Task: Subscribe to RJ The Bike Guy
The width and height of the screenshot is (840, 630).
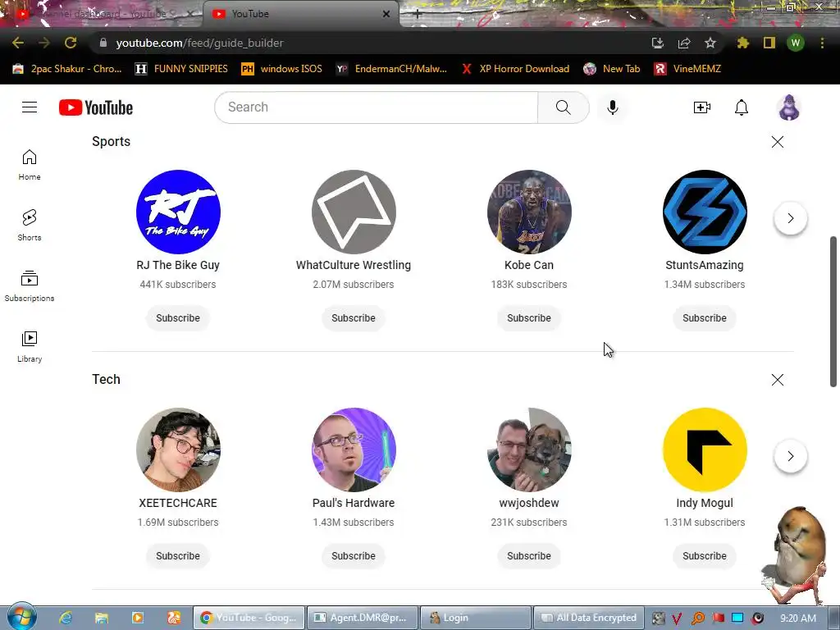Action: (178, 317)
